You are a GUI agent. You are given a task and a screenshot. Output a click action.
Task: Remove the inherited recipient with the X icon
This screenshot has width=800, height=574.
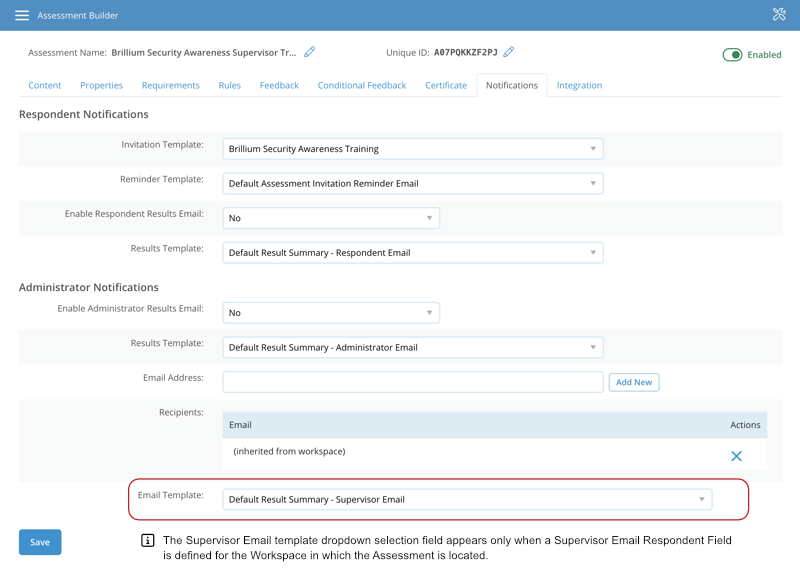[x=736, y=456]
